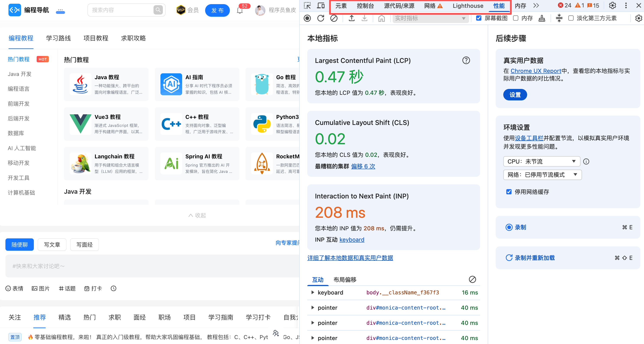Screen dimensions: 644x344
Task: Uncheck the 屏幕截图 checkbox
Action: pyautogui.click(x=479, y=18)
